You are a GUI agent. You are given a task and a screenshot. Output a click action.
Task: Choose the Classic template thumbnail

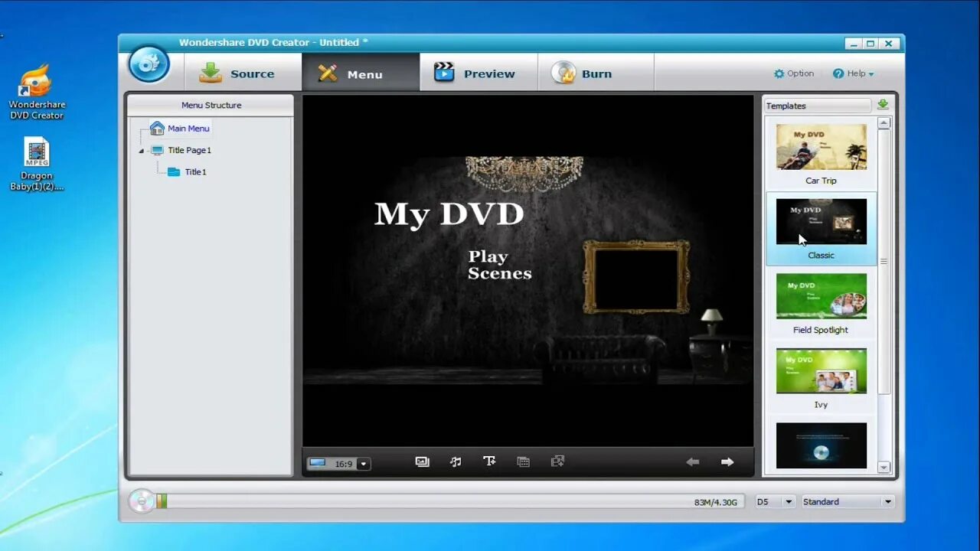click(822, 221)
